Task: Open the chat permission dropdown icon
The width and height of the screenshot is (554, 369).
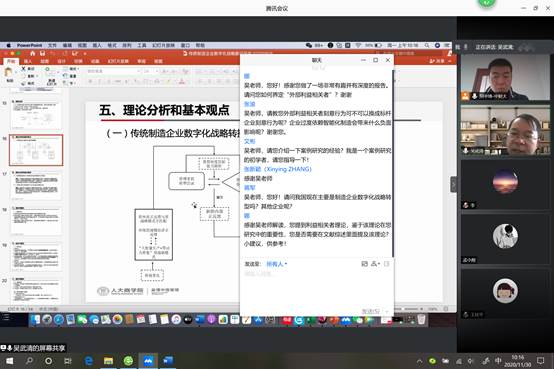Action: point(375,264)
